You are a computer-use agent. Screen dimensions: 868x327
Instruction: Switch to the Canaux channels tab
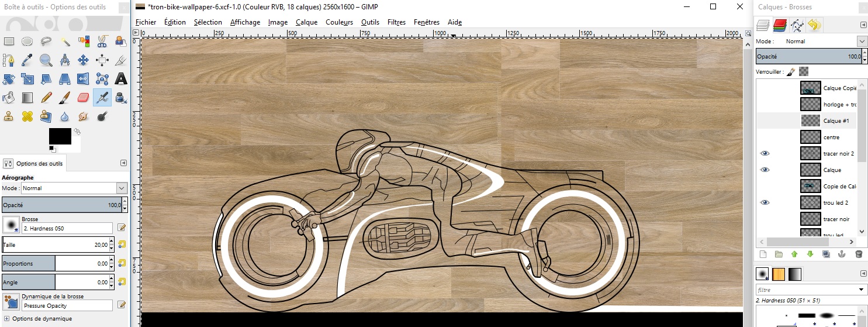[x=780, y=25]
